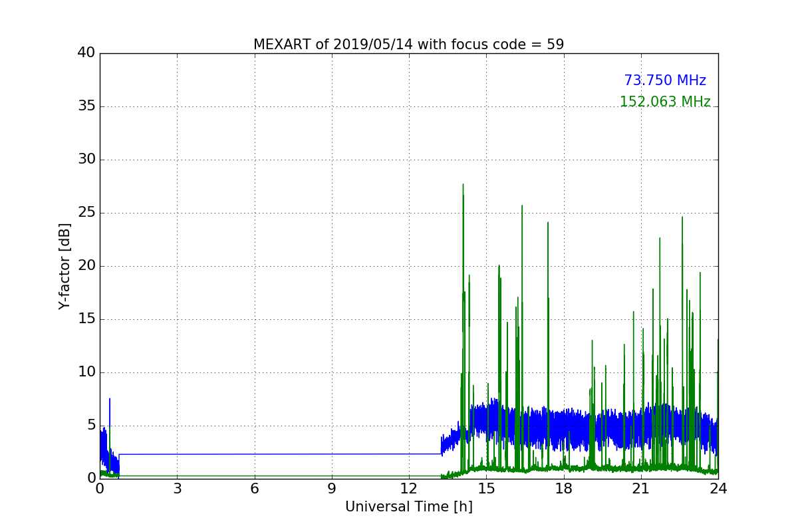The height and width of the screenshot is (532, 798).
Task: Click the y-axis tick label 25
Action: coord(86,213)
